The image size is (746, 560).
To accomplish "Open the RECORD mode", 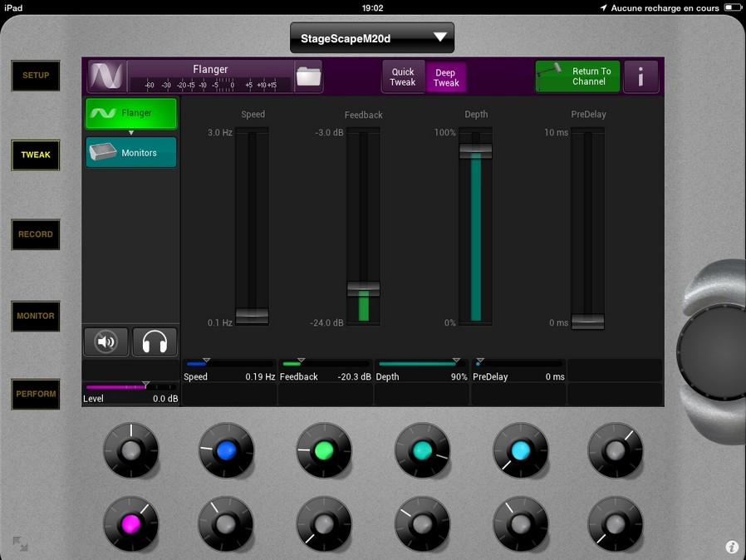I will [x=36, y=234].
